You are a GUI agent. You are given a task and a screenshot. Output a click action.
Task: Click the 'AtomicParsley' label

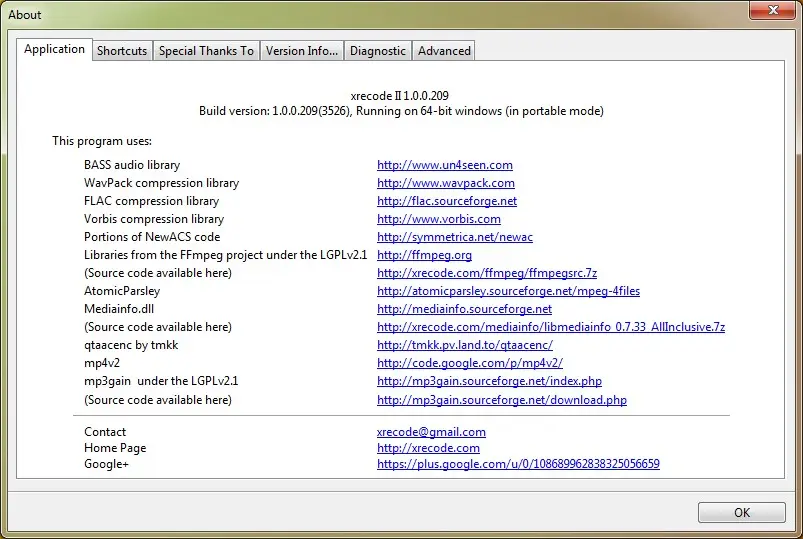(x=122, y=291)
